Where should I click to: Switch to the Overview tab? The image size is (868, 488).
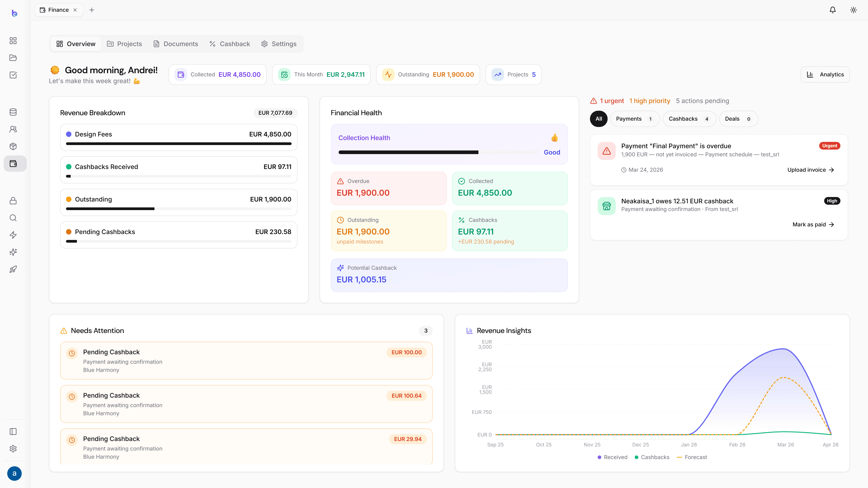click(76, 44)
